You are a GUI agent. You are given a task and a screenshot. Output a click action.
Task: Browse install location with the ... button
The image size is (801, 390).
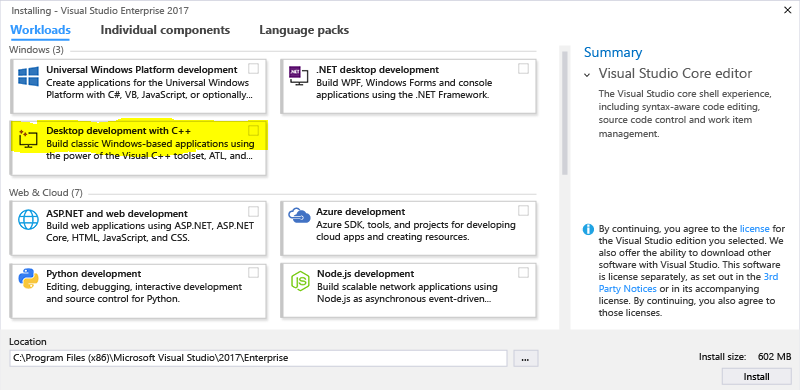[526, 358]
